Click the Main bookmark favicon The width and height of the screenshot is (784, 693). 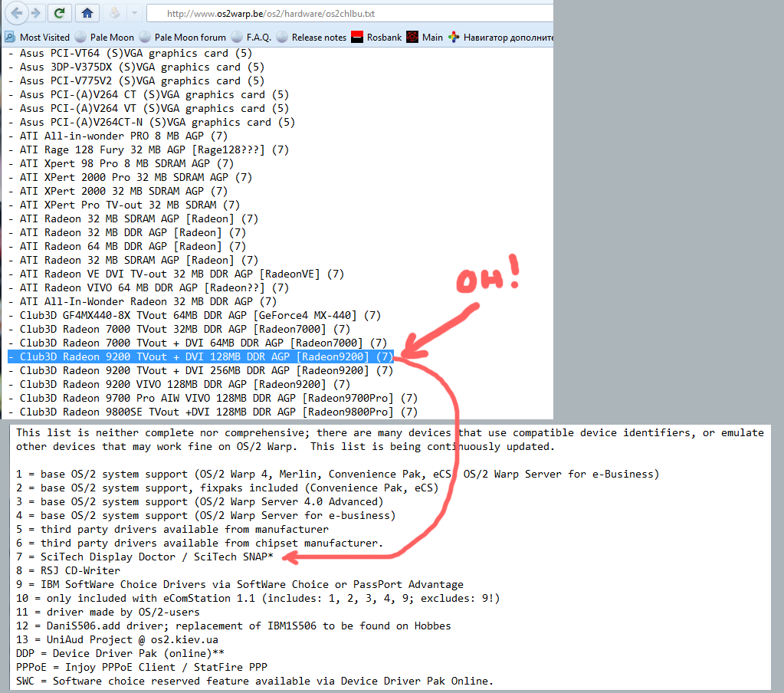click(412, 37)
